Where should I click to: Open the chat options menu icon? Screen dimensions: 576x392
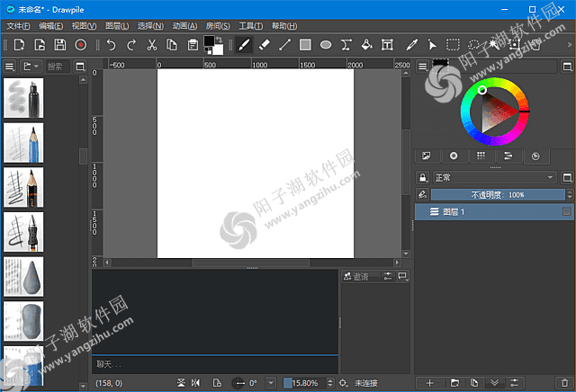click(403, 276)
